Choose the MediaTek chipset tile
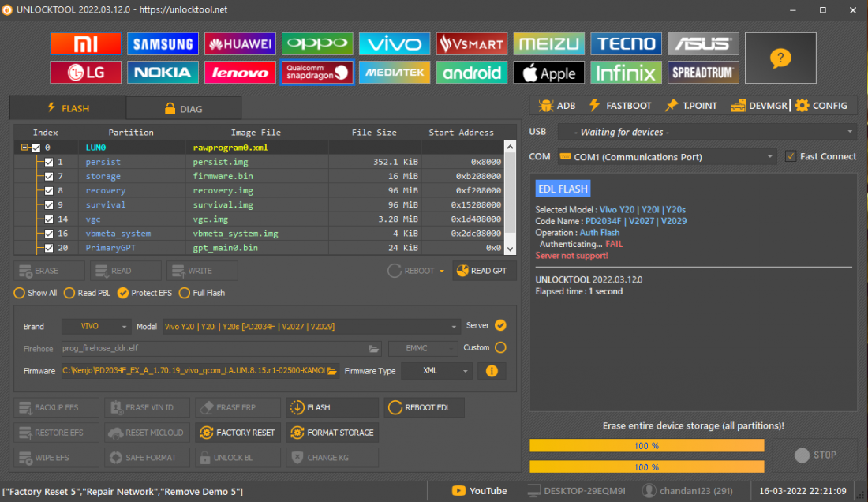 394,73
